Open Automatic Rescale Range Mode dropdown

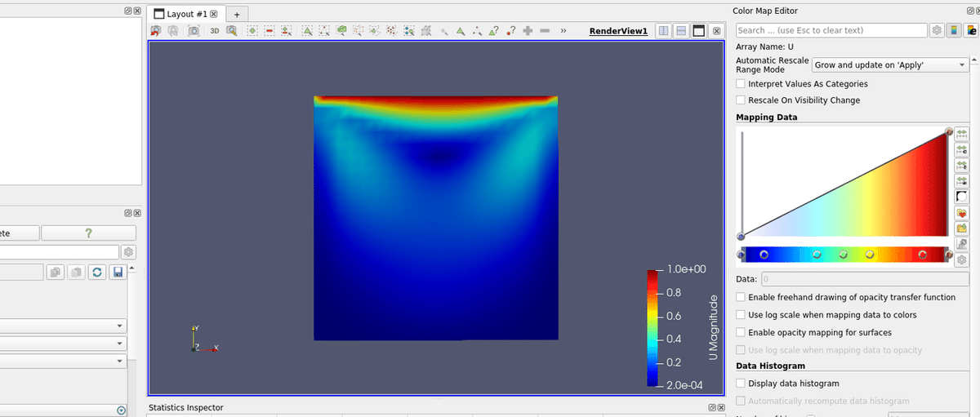[x=889, y=64]
